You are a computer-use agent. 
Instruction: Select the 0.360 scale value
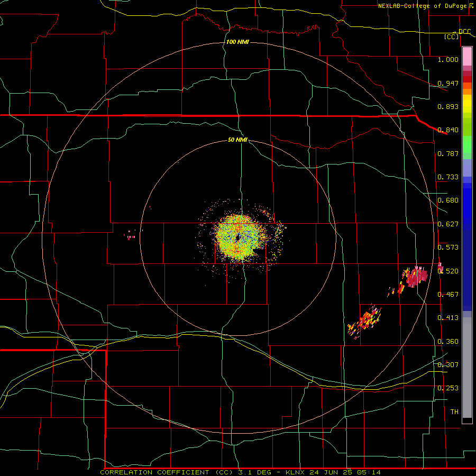click(x=448, y=342)
